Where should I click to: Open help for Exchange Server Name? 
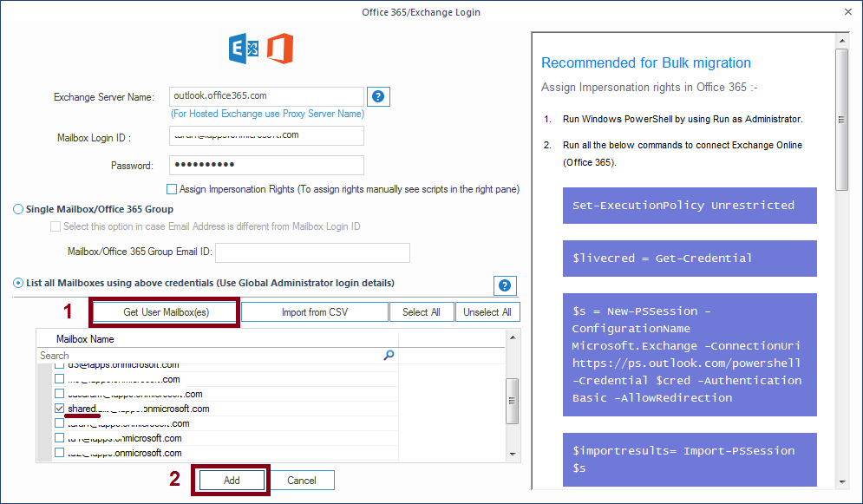coord(378,96)
